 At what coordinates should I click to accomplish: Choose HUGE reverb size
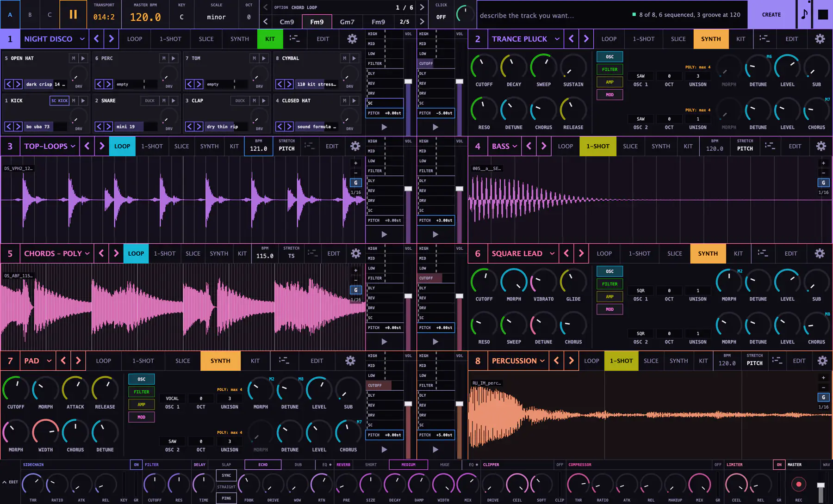coord(444,465)
